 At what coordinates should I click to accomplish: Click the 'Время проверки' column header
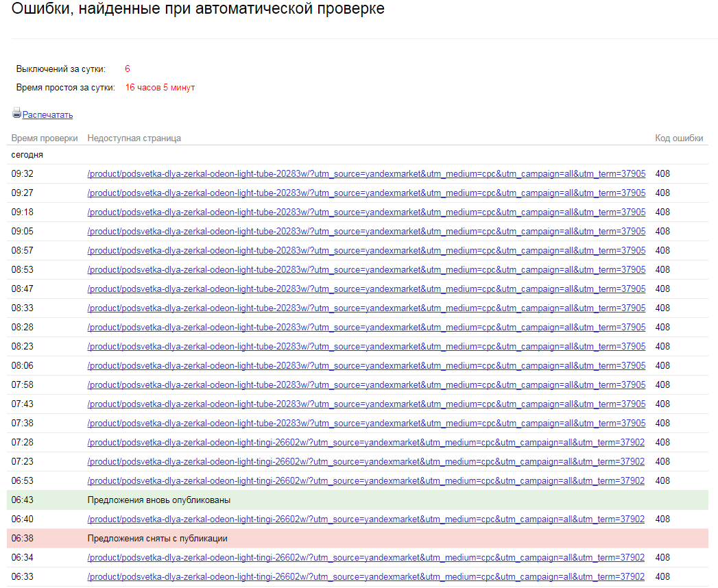[45, 138]
